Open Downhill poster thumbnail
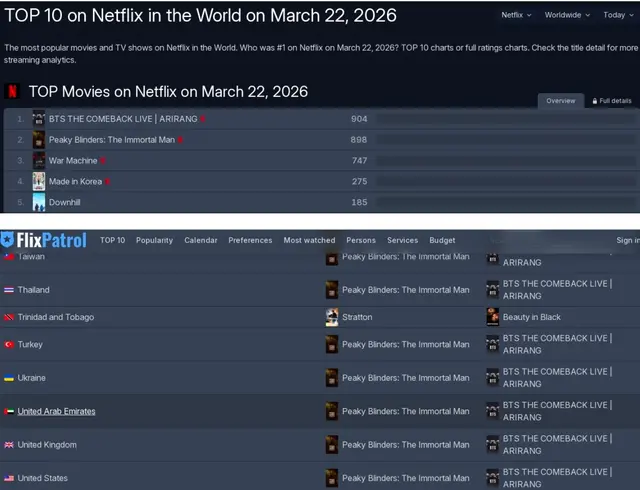Image resolution: width=640 pixels, height=490 pixels. click(39, 202)
